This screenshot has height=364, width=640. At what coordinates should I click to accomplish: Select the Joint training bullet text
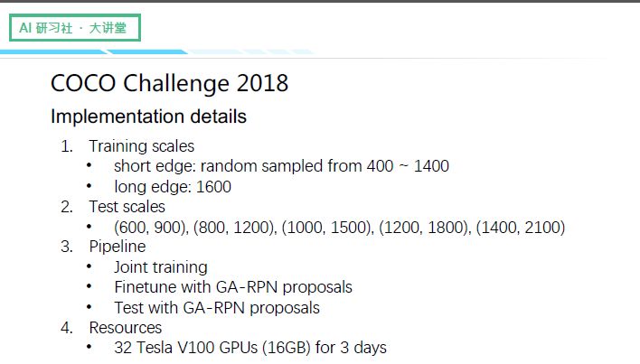point(161,267)
